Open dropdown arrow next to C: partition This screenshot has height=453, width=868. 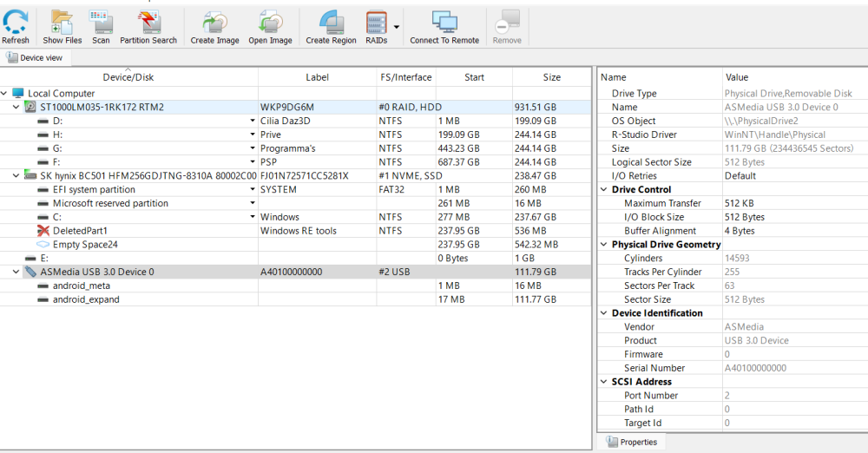252,217
